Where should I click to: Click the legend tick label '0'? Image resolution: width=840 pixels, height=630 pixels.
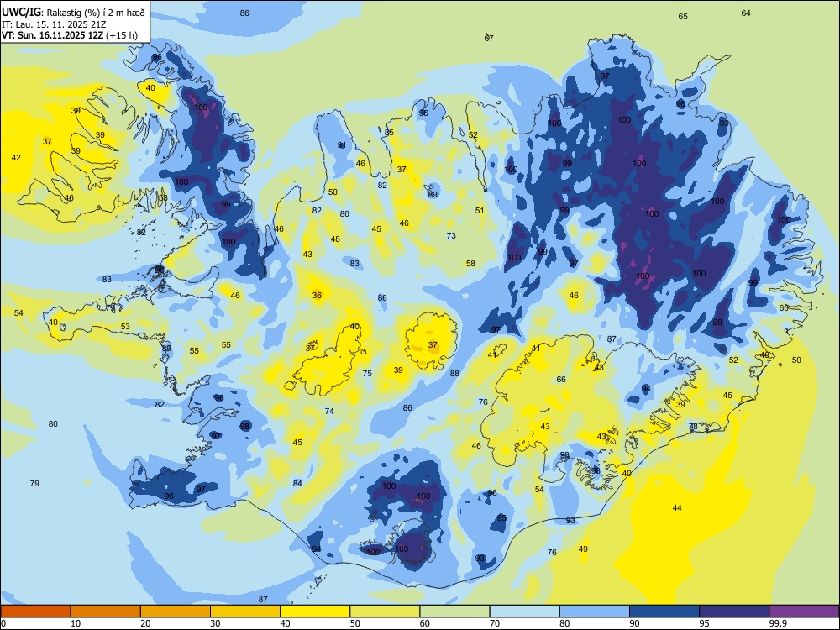point(3,623)
